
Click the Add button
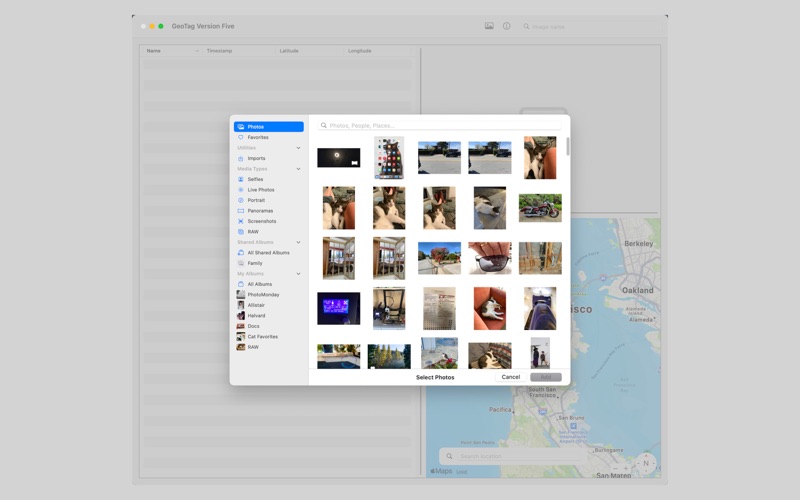pyautogui.click(x=546, y=377)
